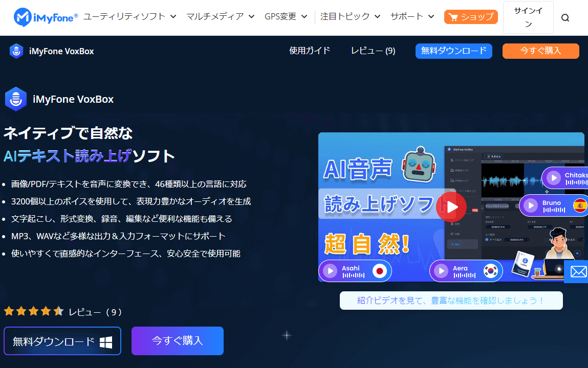Expand サポート dropdown menu

click(412, 16)
